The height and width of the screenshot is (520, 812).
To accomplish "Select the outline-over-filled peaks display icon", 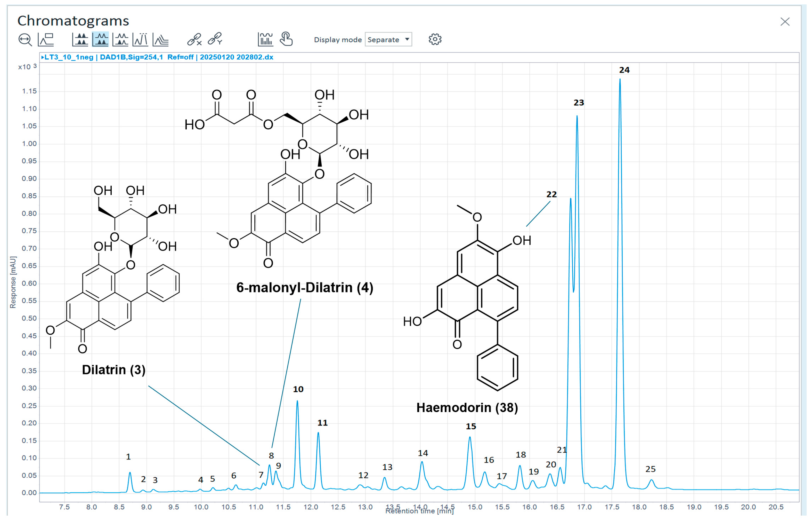I will (x=120, y=40).
